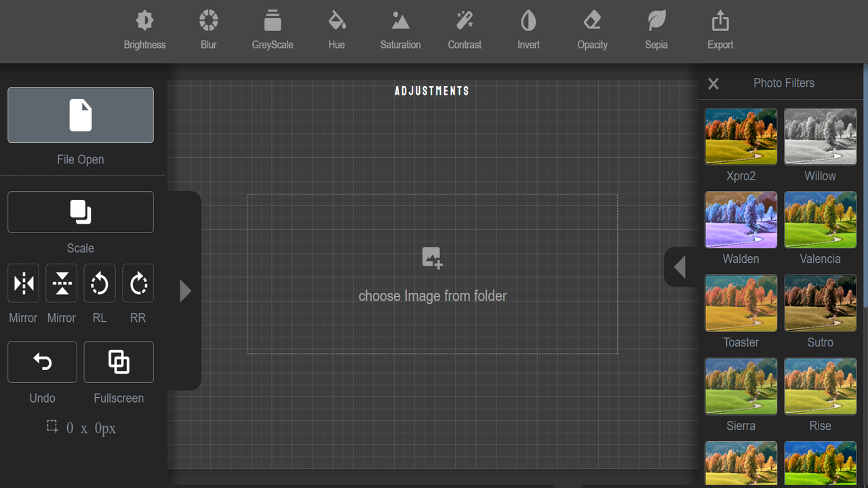Viewport: 868px width, 488px height.
Task: Collapse the Photo Filters panel arrow
Action: 680,267
